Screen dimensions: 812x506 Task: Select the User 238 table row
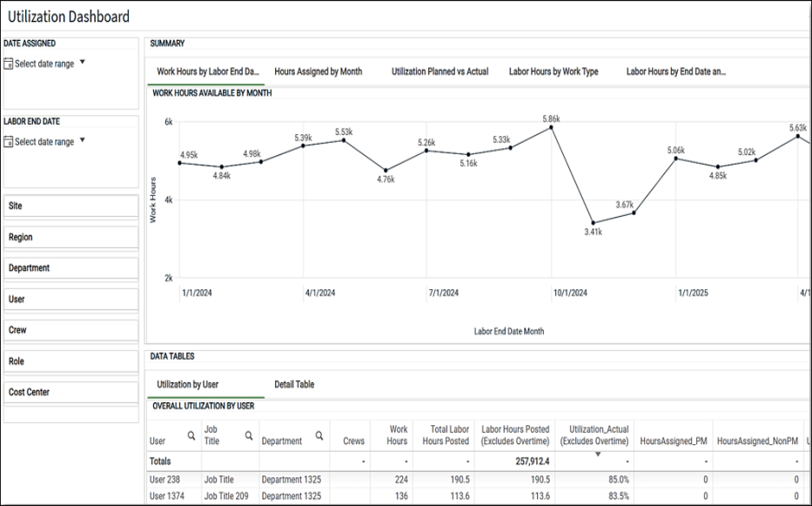[x=479, y=480]
